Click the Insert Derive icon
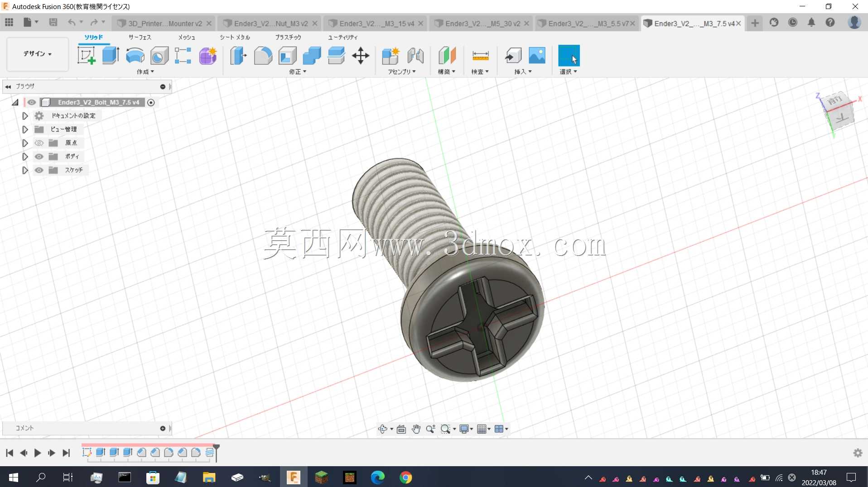Viewport: 868px width, 487px height. click(513, 56)
